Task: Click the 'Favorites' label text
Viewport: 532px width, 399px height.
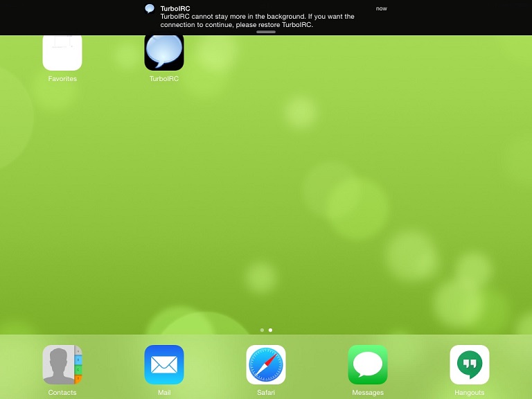Action: point(62,79)
